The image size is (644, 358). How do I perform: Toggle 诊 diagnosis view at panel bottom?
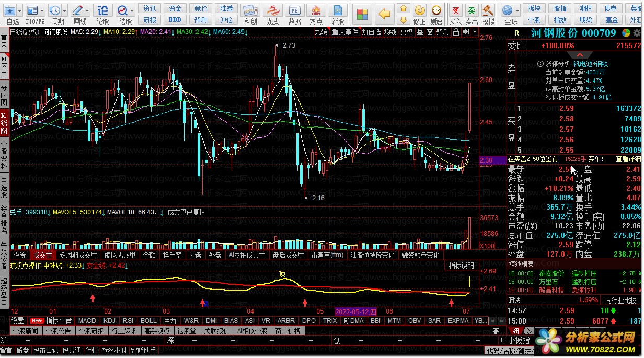pyautogui.click(x=528, y=331)
